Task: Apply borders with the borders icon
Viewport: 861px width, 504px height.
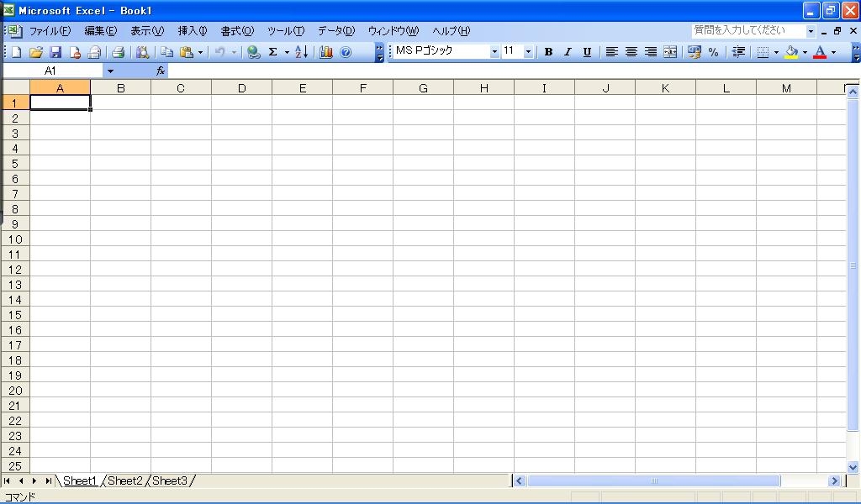Action: [763, 52]
